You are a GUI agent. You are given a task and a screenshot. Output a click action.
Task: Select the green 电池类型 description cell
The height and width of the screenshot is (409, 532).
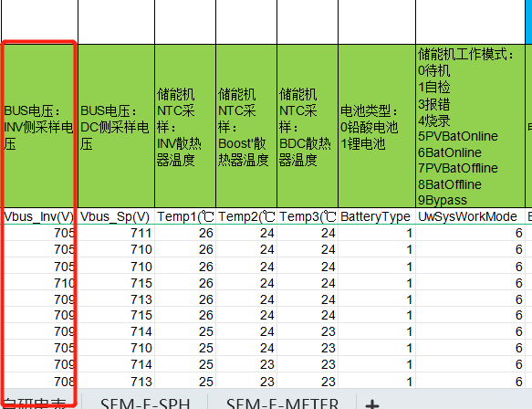coord(377,126)
